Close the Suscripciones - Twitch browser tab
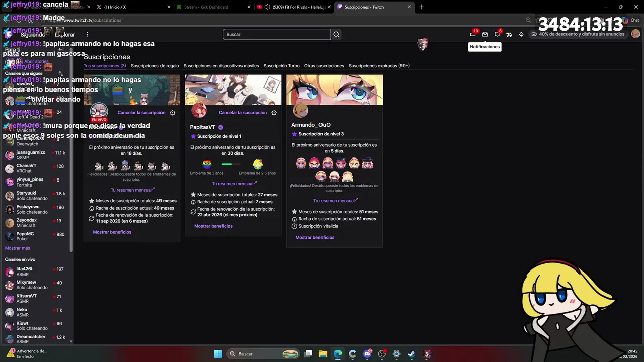The image size is (644, 362). pyautogui.click(x=409, y=7)
